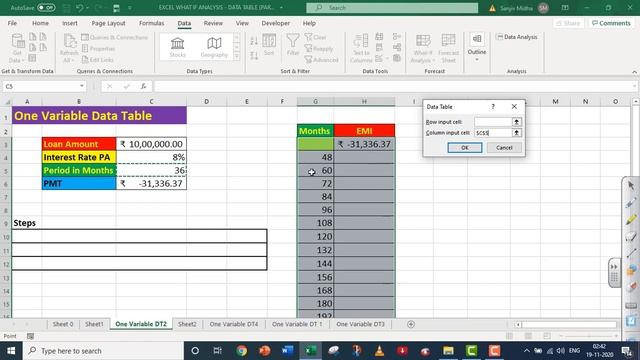Click the Undo icon in title bar
The width and height of the screenshot is (640, 360).
pos(80,8)
